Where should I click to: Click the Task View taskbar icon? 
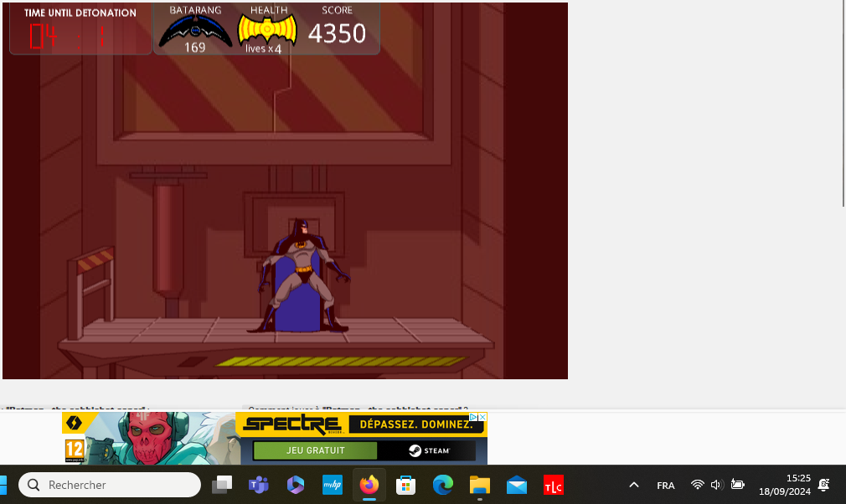[x=222, y=485]
